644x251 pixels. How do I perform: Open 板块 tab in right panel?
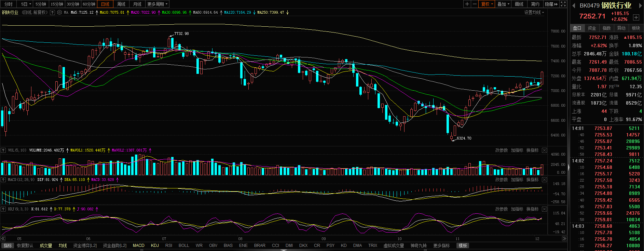[636, 28]
